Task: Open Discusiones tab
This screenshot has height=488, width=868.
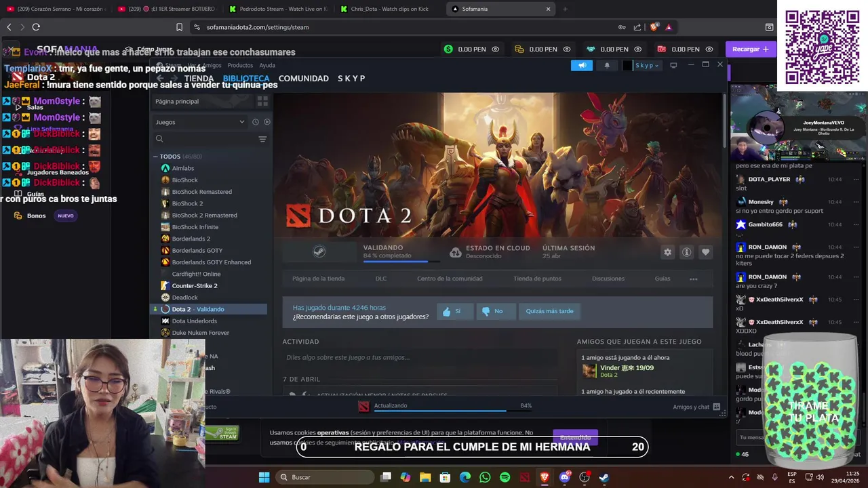Action: [x=608, y=279]
